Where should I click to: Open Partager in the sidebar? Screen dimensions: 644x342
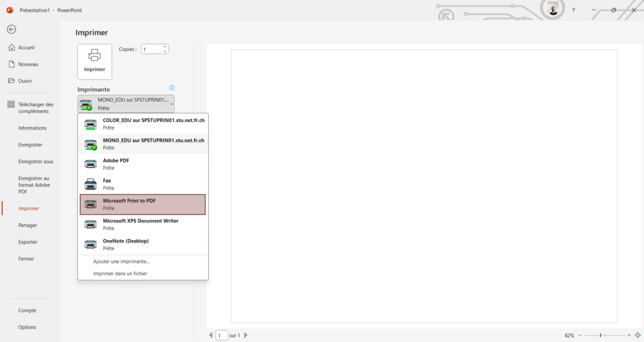(28, 226)
